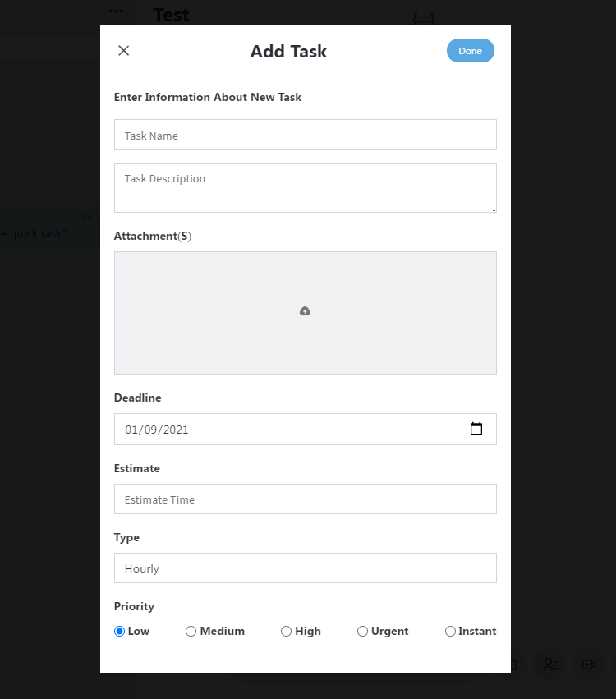Click the cloud upload icon
Screen dimensions: 616x699
point(305,311)
